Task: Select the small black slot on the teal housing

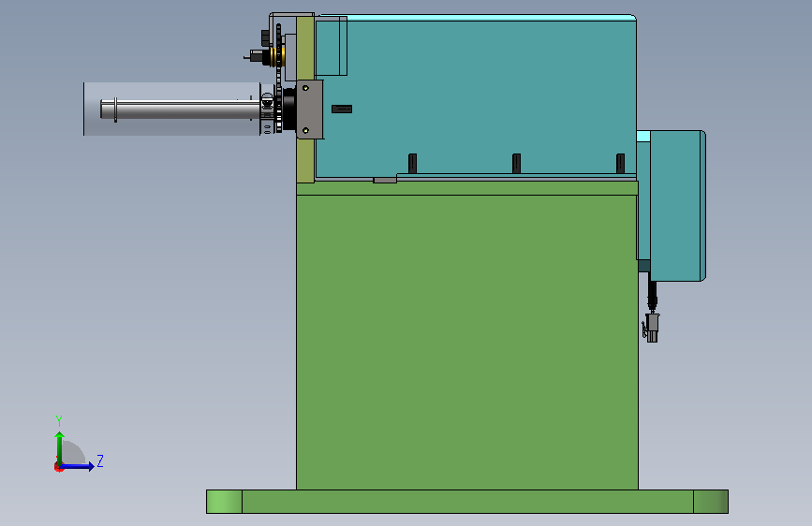Action: point(342,109)
